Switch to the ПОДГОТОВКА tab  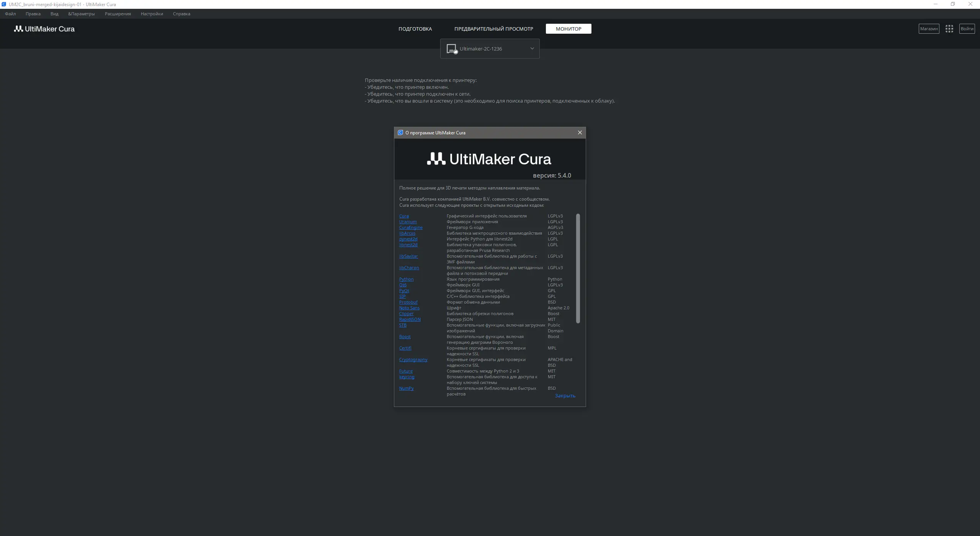tap(415, 29)
